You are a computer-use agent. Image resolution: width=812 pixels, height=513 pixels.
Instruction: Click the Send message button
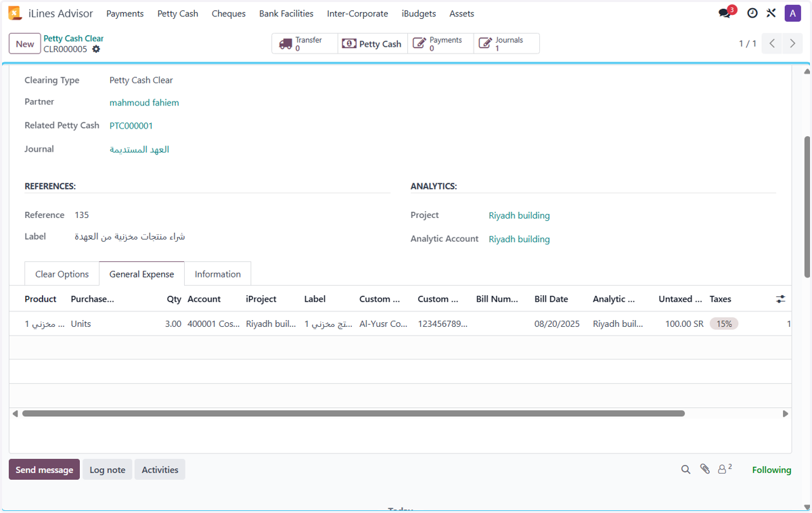click(x=44, y=470)
